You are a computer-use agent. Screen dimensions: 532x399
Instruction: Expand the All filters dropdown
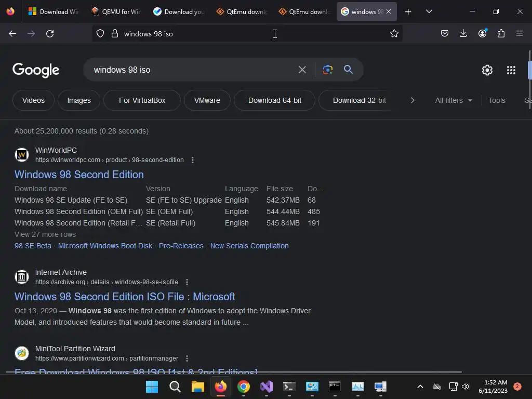(x=453, y=100)
